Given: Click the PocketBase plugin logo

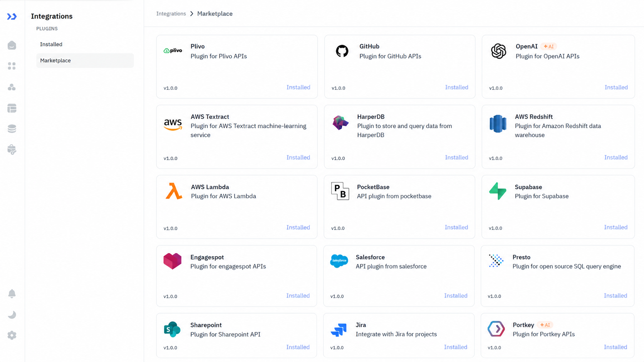Looking at the screenshot, I should [340, 191].
